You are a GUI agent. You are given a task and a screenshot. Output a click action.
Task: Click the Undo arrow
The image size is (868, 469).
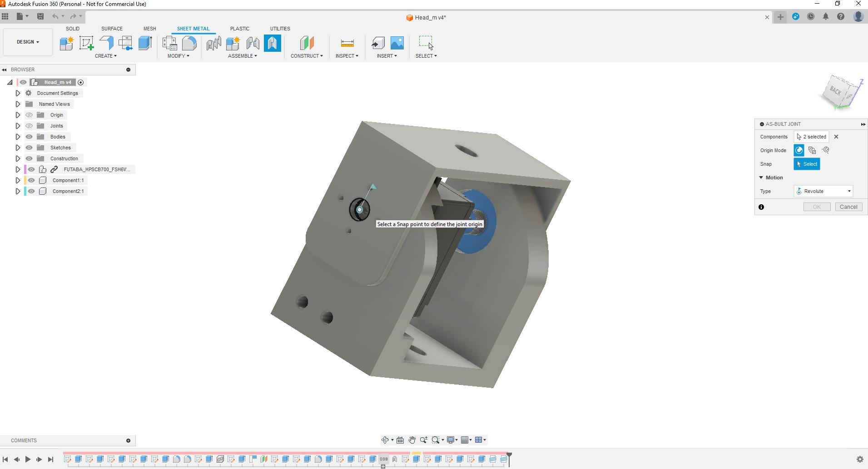[x=55, y=16]
